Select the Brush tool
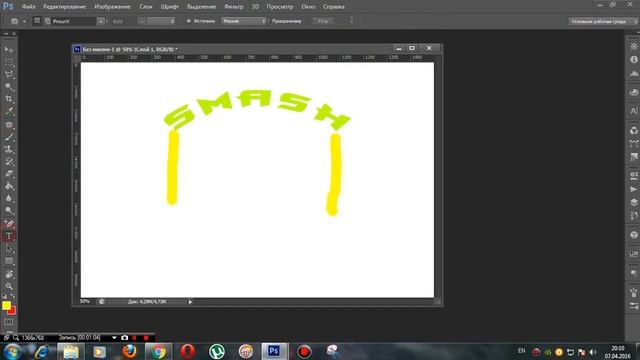 [9, 137]
